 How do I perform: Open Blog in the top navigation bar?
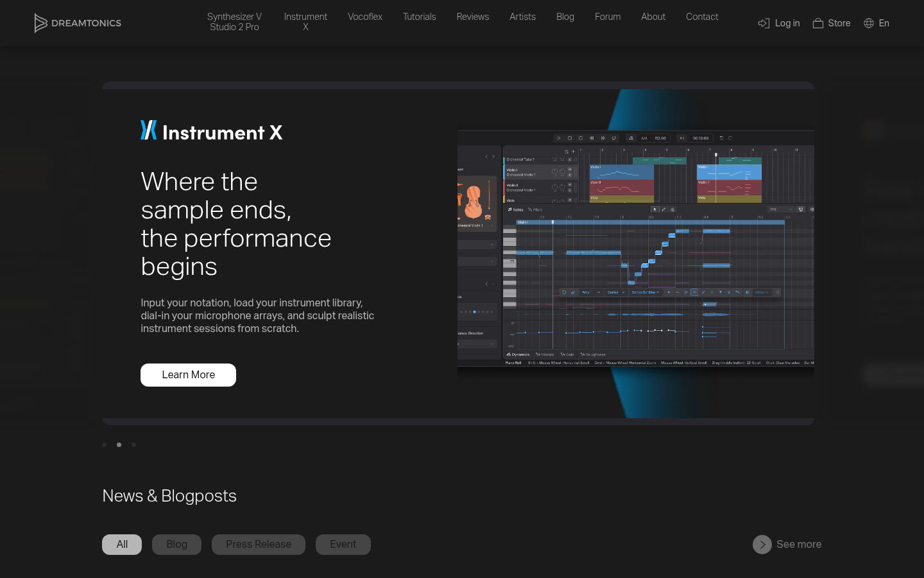pyautogui.click(x=565, y=17)
